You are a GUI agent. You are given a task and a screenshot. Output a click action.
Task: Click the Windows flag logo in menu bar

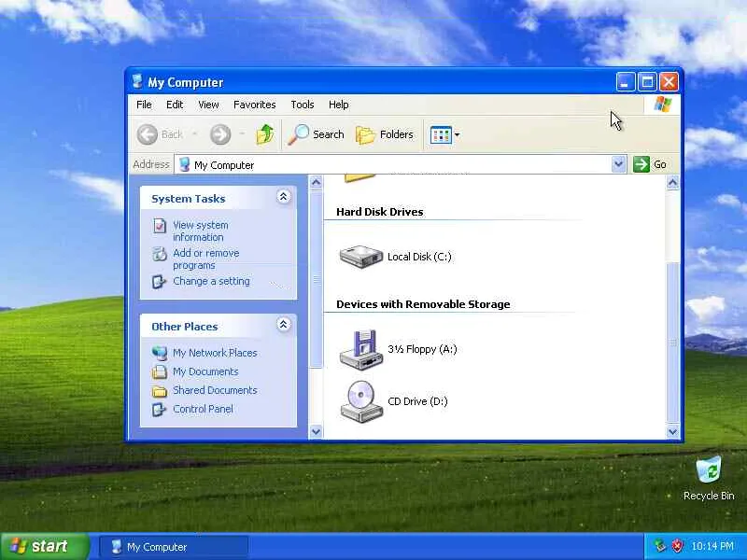click(x=663, y=105)
